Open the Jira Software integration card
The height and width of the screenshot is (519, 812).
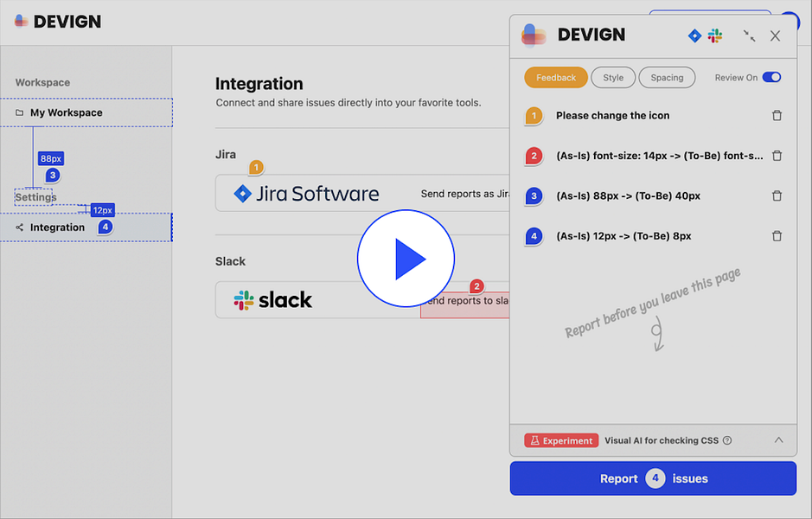[x=362, y=193]
